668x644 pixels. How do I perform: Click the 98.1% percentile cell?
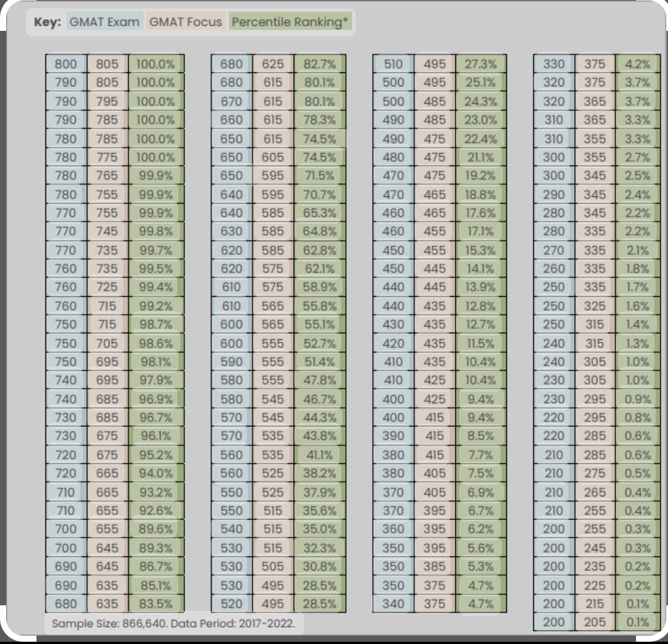tap(156, 361)
